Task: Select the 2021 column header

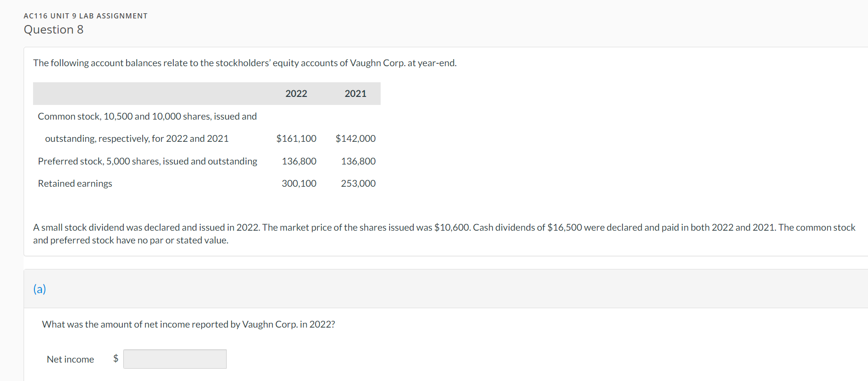Action: pyautogui.click(x=355, y=94)
